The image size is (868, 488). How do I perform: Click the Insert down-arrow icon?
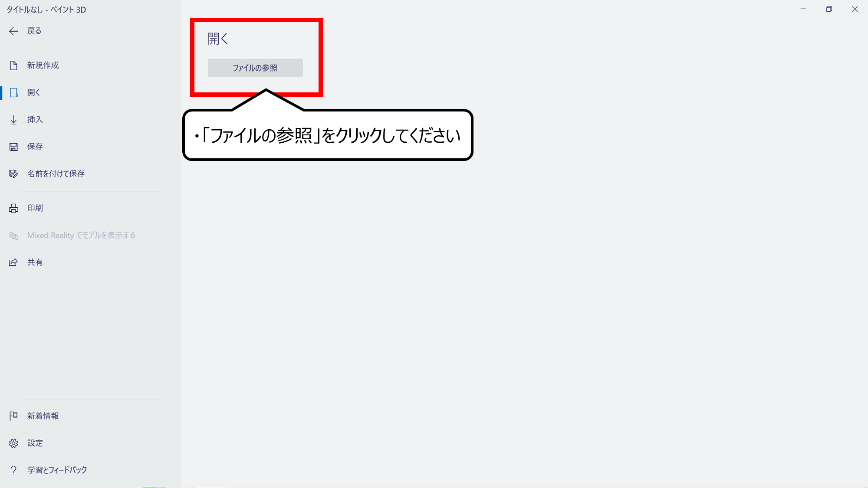13,120
